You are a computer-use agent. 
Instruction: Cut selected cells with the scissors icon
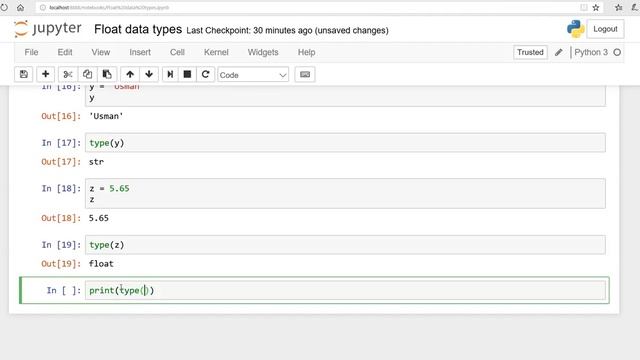coord(68,75)
